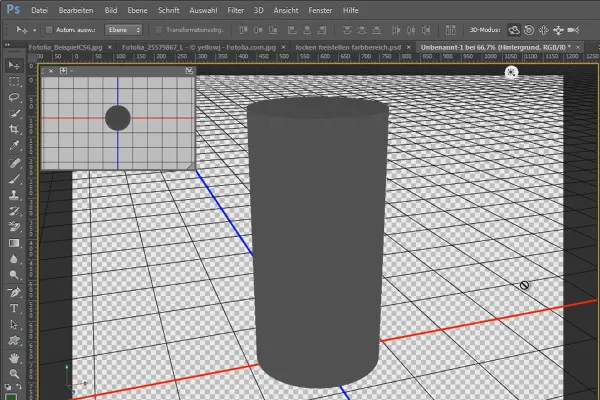Select the Type tool
Screen dimensions: 600x400
pyautogui.click(x=14, y=309)
